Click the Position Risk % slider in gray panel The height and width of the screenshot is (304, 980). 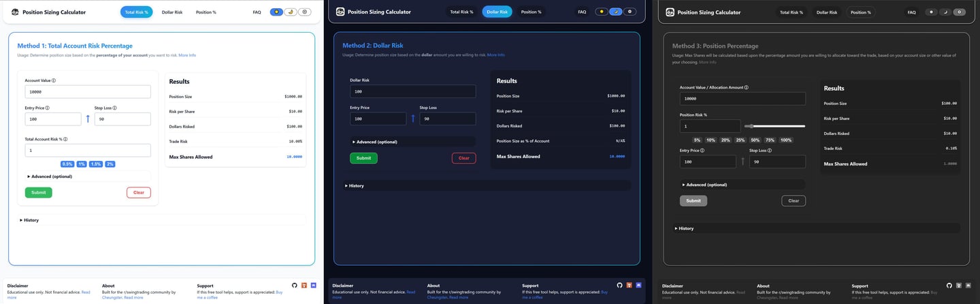pos(774,126)
